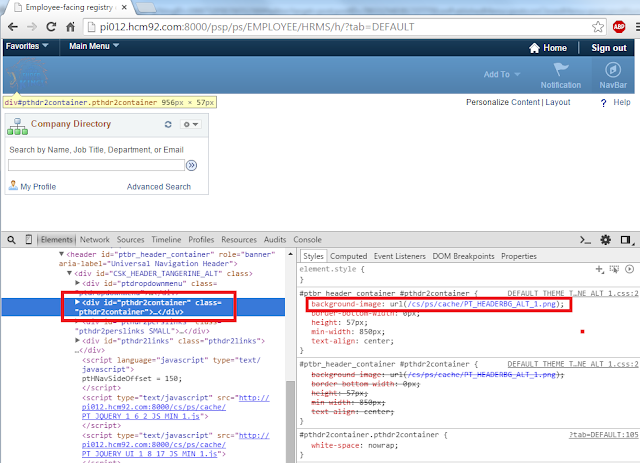Select the Elements panel tab
640x463 pixels.
click(56, 240)
